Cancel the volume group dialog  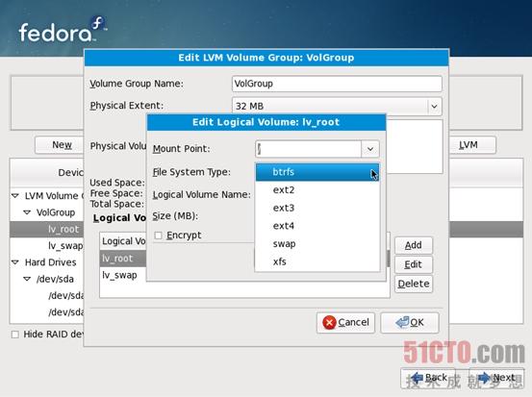345,322
